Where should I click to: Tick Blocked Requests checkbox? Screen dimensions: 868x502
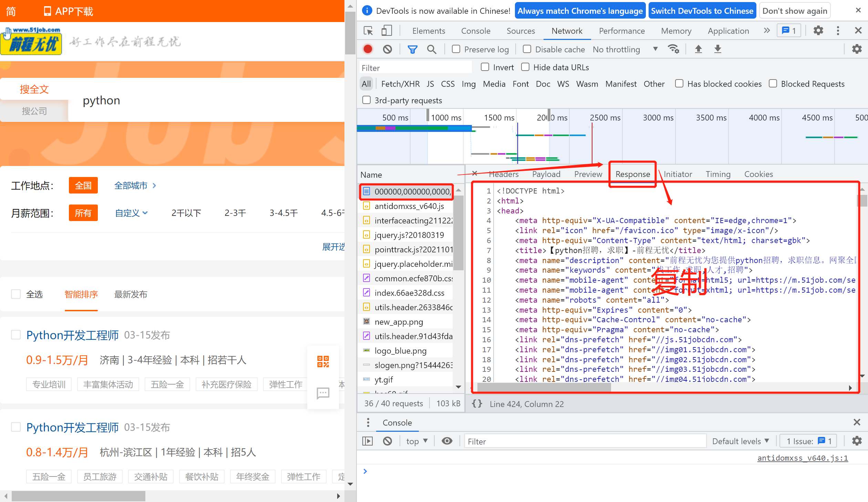[773, 83]
